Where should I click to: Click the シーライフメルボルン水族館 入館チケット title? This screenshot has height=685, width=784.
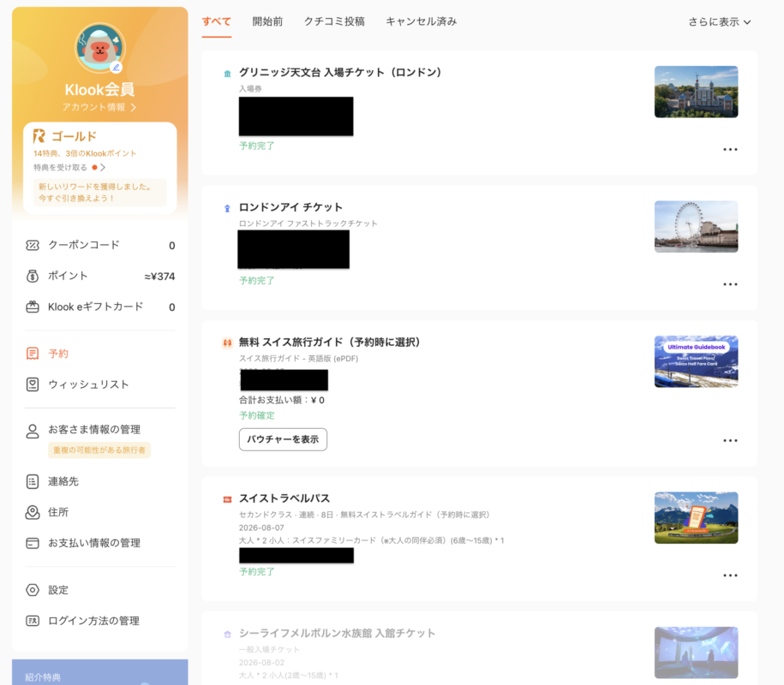[x=337, y=634]
